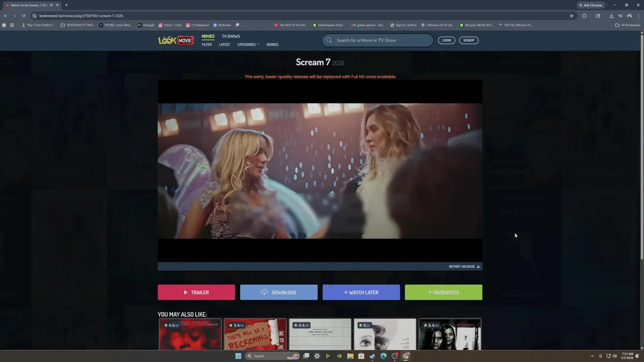Open the Settings gear on taskbar

(x=317, y=356)
